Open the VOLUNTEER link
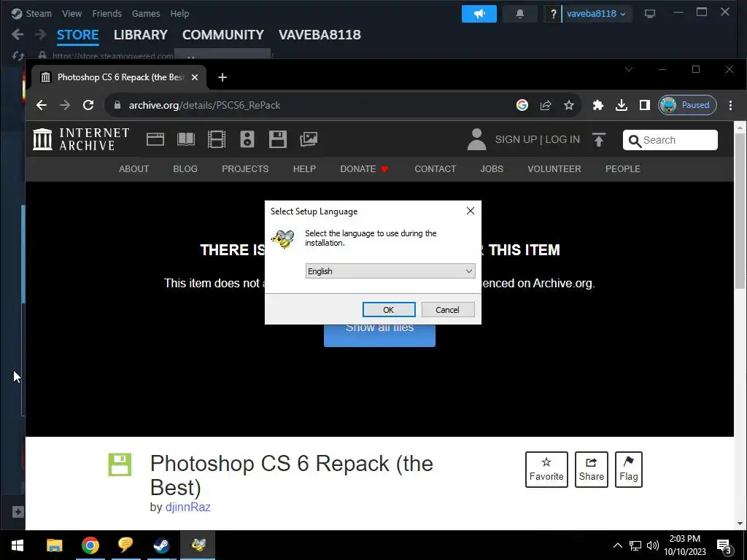The width and height of the screenshot is (747, 560). coord(554,168)
